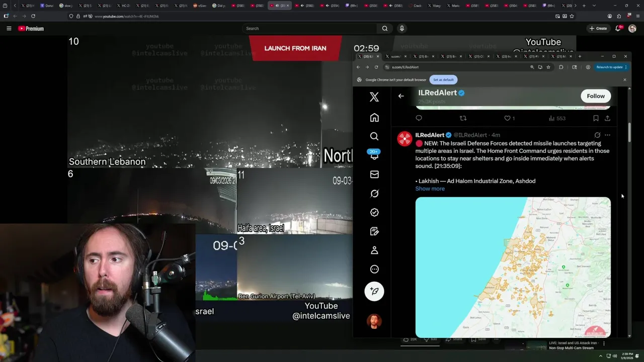Click the round Post compose button on X

[374, 291]
